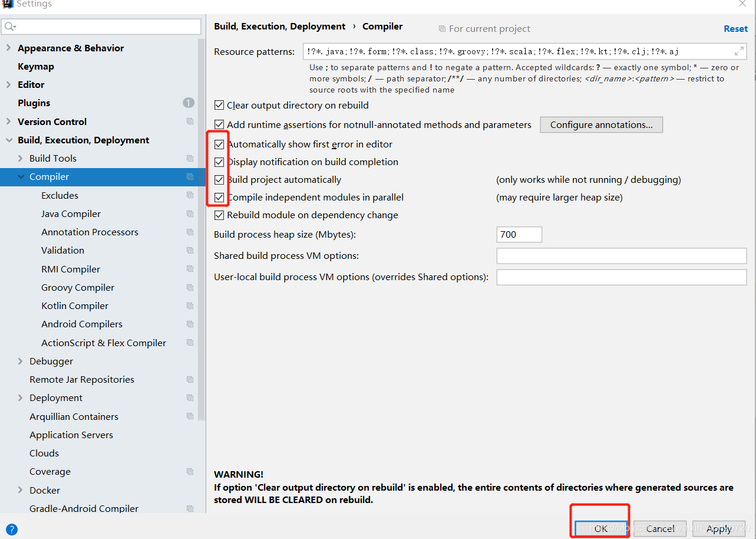Toggle Automatically show first error in editor
The height and width of the screenshot is (539, 756).
pyautogui.click(x=219, y=144)
